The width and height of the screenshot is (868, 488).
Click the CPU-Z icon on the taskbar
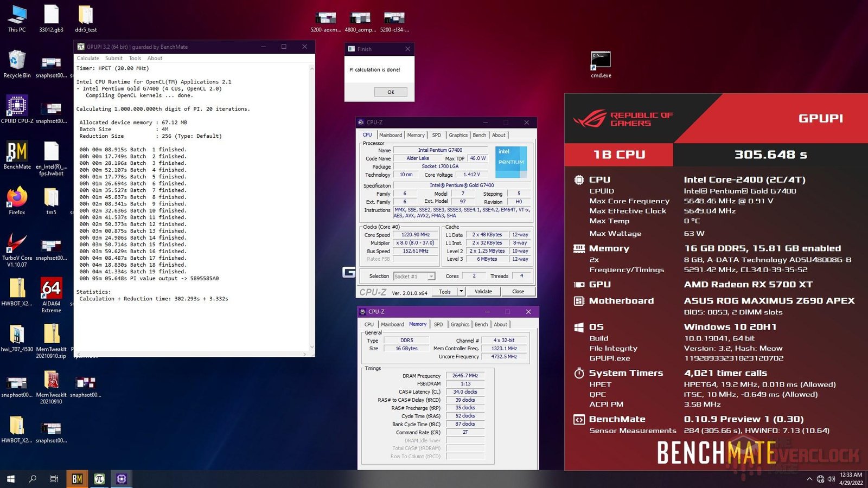122,479
